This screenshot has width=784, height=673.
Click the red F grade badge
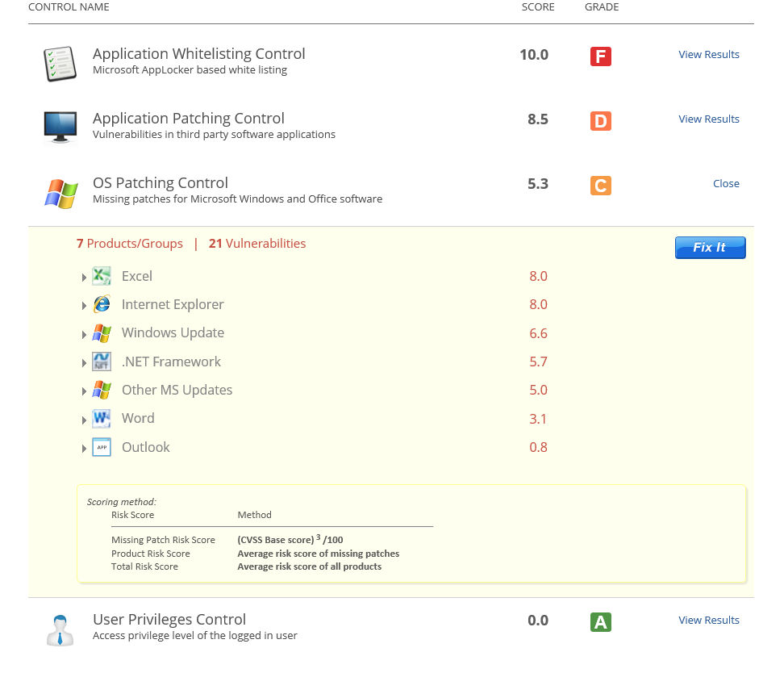click(600, 56)
